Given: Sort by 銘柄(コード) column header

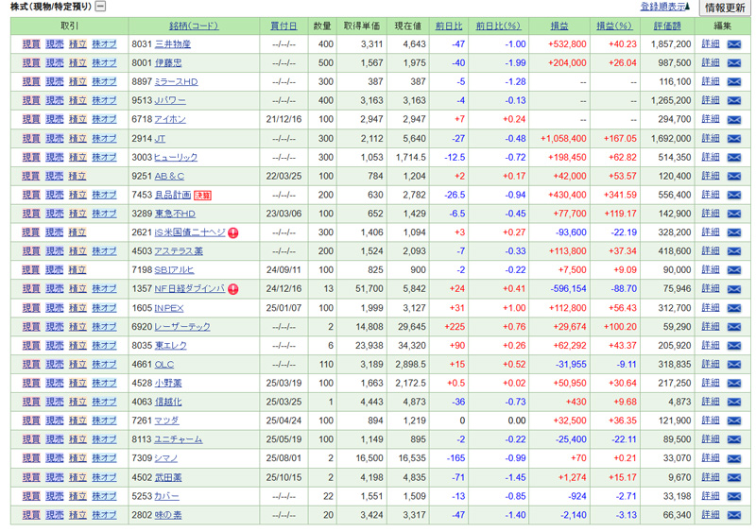Looking at the screenshot, I should [x=194, y=26].
